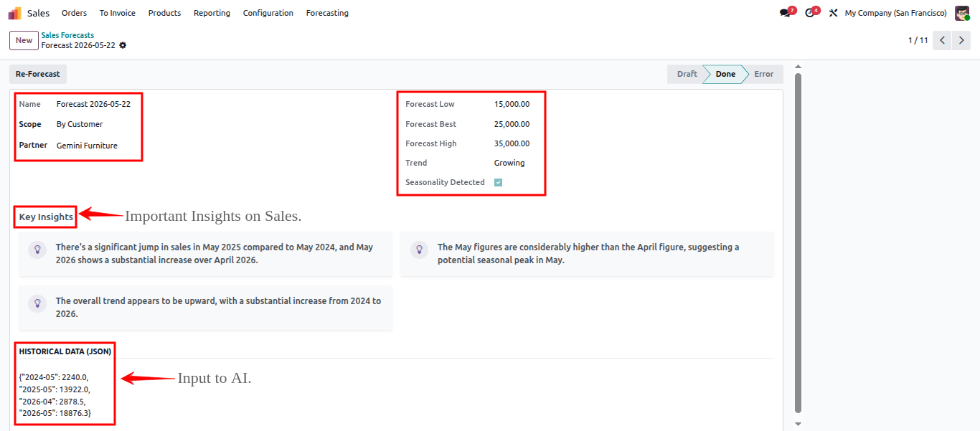Click the historical data JSON text field
980x431 pixels.
point(55,395)
